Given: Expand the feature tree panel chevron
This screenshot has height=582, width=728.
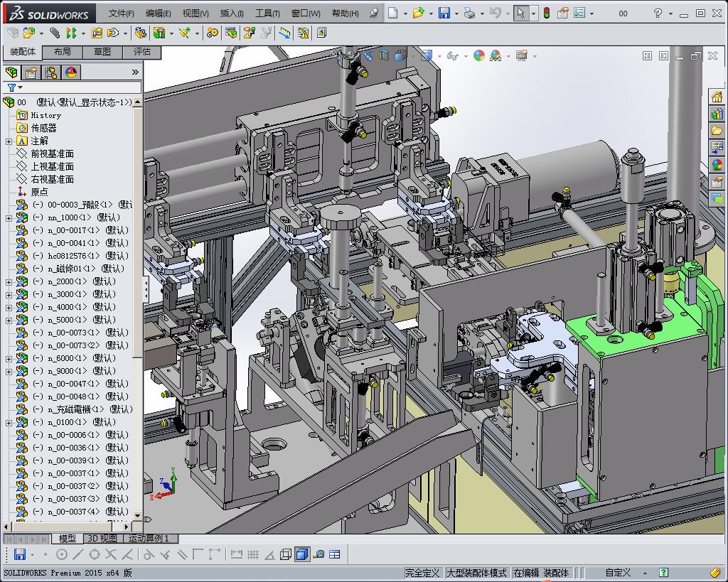Looking at the screenshot, I should 135,72.
